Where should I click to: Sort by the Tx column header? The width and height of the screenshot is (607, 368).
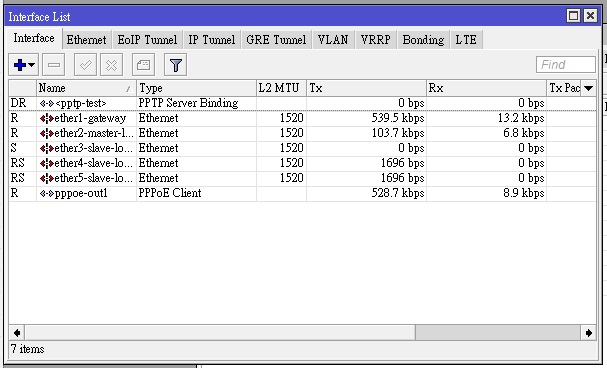366,88
